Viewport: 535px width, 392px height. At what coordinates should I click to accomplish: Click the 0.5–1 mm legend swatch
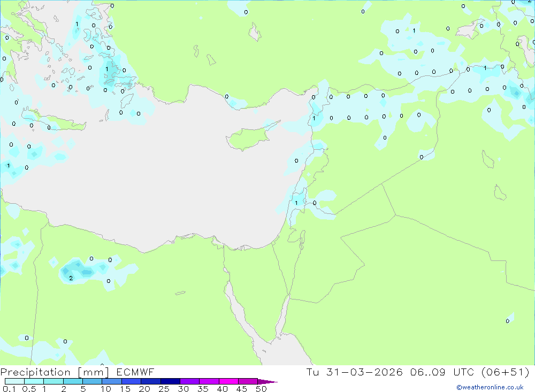(34, 381)
